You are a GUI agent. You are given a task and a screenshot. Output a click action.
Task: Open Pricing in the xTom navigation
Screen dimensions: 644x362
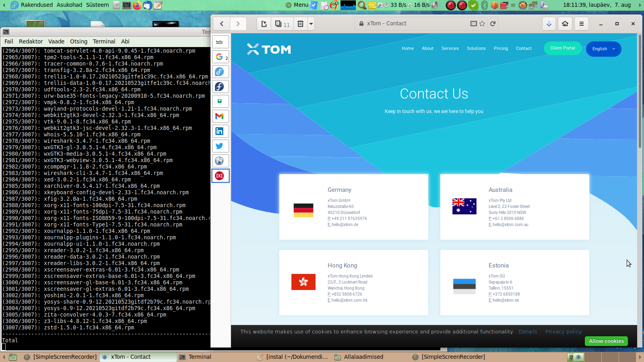click(501, 48)
